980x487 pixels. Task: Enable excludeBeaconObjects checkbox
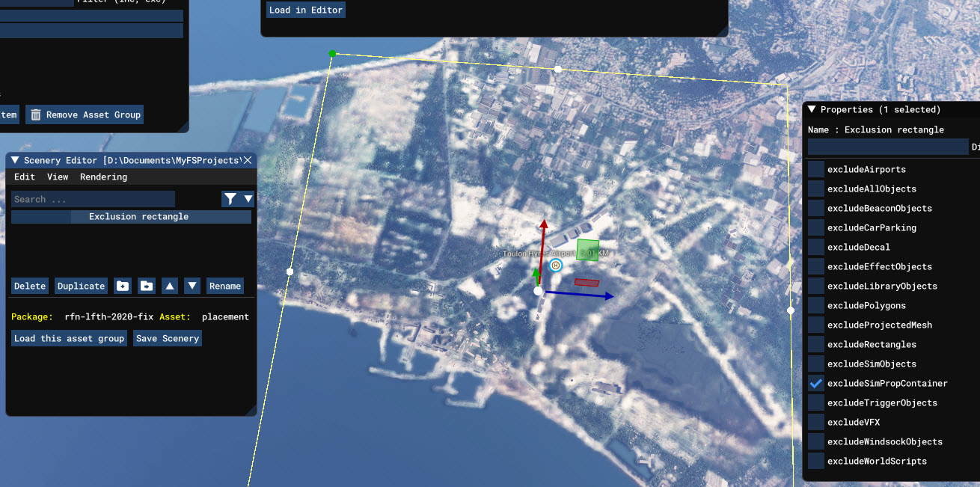(x=816, y=208)
